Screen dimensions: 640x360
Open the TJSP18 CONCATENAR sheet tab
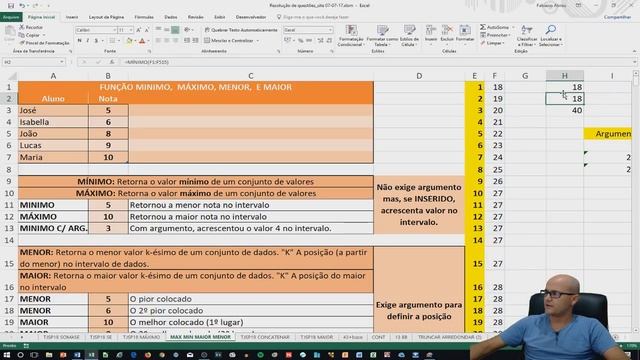[x=265, y=337]
